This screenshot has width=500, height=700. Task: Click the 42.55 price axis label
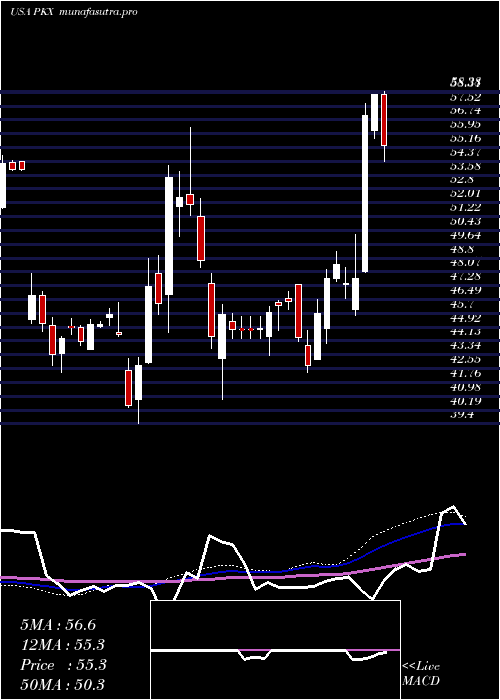(x=465, y=359)
